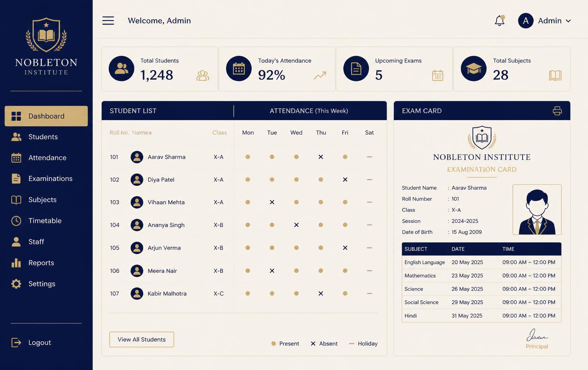
Task: Click the 20 May 2025 exam date
Action: [x=467, y=262]
